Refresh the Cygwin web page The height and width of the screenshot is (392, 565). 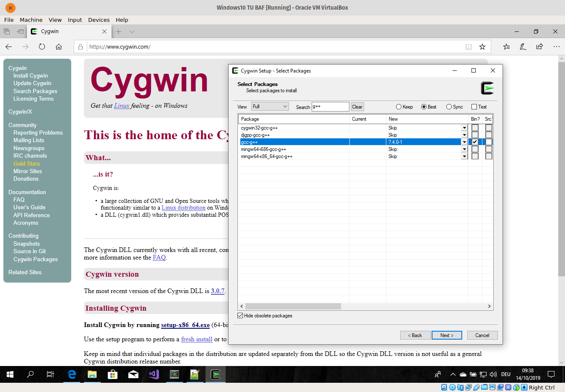(42, 47)
